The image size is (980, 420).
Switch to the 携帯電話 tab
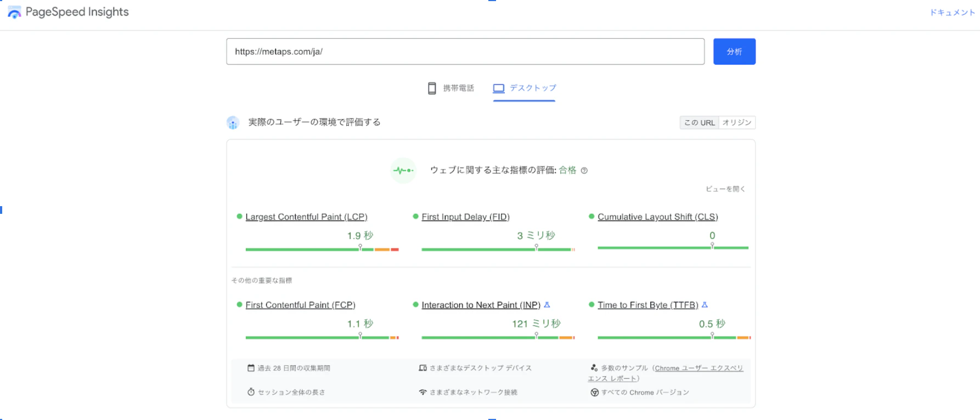pos(451,88)
